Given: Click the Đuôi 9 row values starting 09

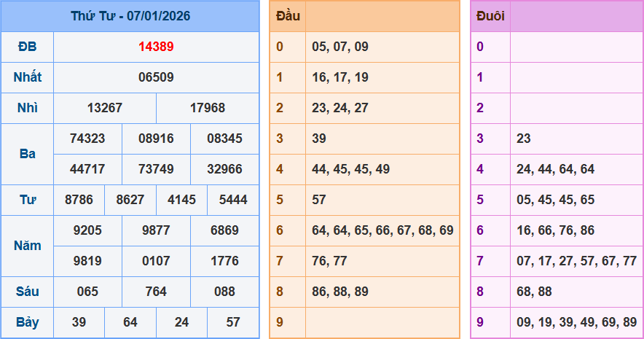Looking at the screenshot, I should tap(576, 322).
